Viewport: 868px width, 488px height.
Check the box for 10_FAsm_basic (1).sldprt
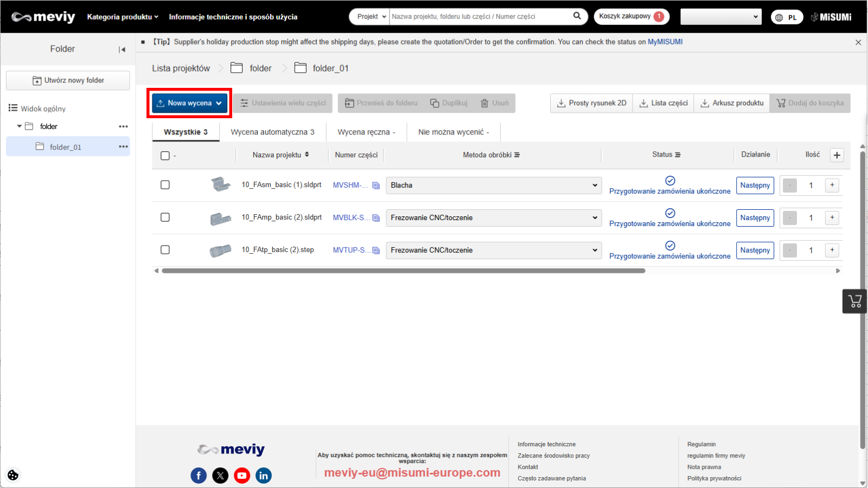click(x=165, y=185)
